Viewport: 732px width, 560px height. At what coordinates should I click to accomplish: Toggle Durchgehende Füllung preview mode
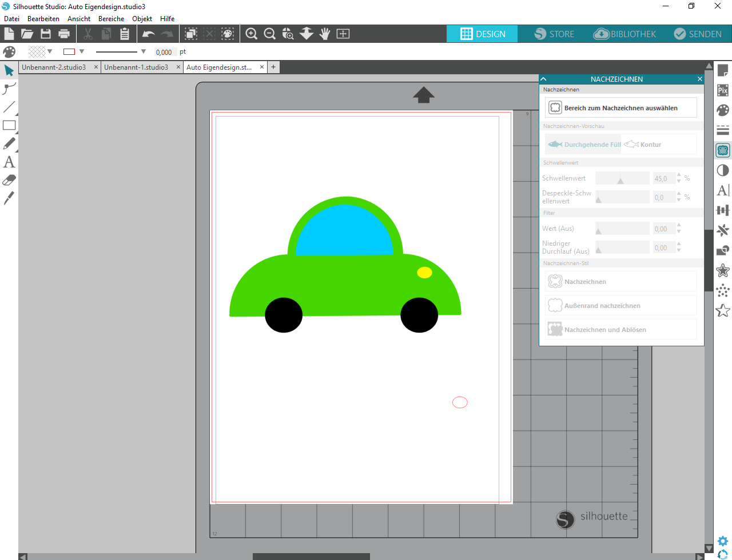[584, 145]
